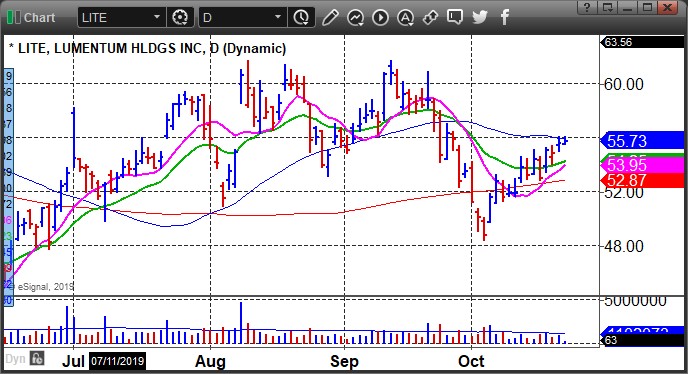This screenshot has width=688, height=374.
Task: Open the symbol settings gear icon
Action: click(180, 18)
